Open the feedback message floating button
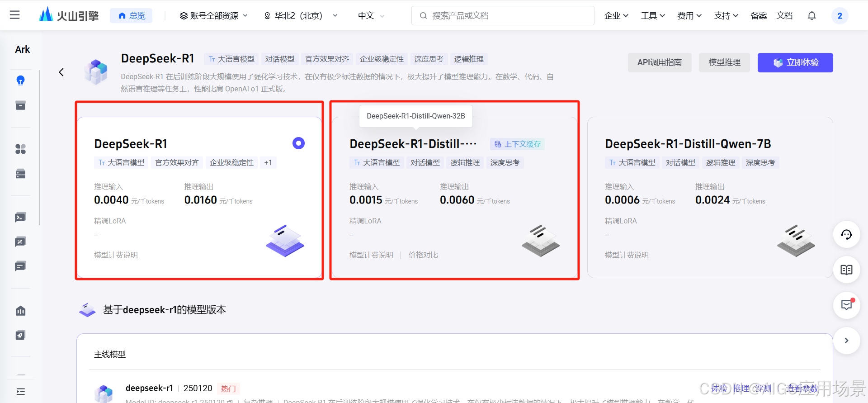 click(x=846, y=305)
